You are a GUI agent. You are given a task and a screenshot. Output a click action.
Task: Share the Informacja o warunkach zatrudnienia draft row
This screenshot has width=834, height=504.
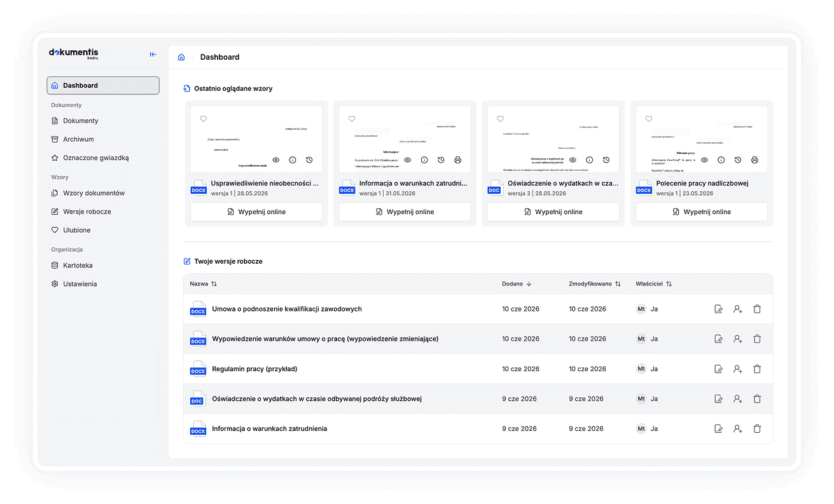[x=738, y=429]
